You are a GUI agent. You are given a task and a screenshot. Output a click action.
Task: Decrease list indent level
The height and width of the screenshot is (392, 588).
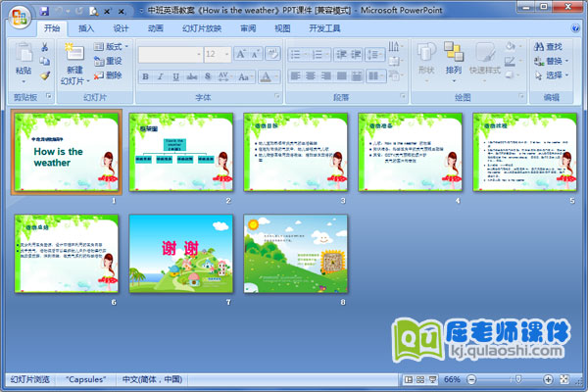pyautogui.click(x=341, y=55)
